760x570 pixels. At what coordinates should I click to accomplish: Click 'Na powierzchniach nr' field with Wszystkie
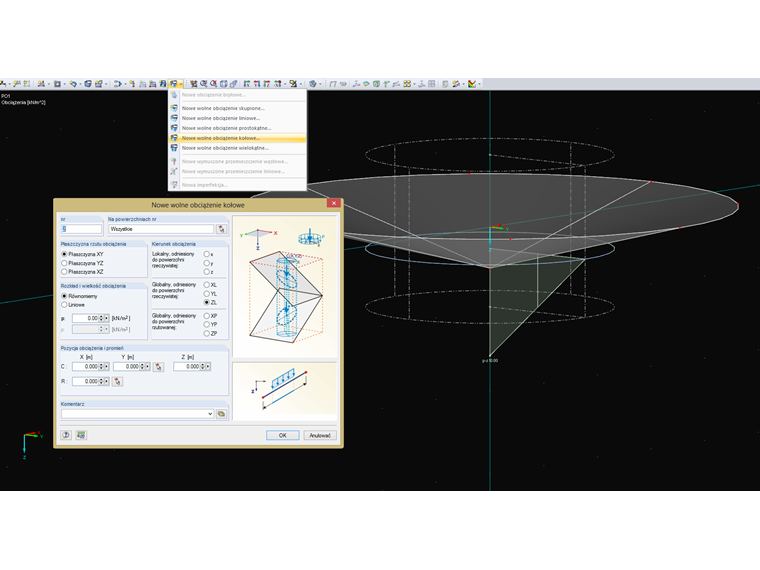(161, 229)
